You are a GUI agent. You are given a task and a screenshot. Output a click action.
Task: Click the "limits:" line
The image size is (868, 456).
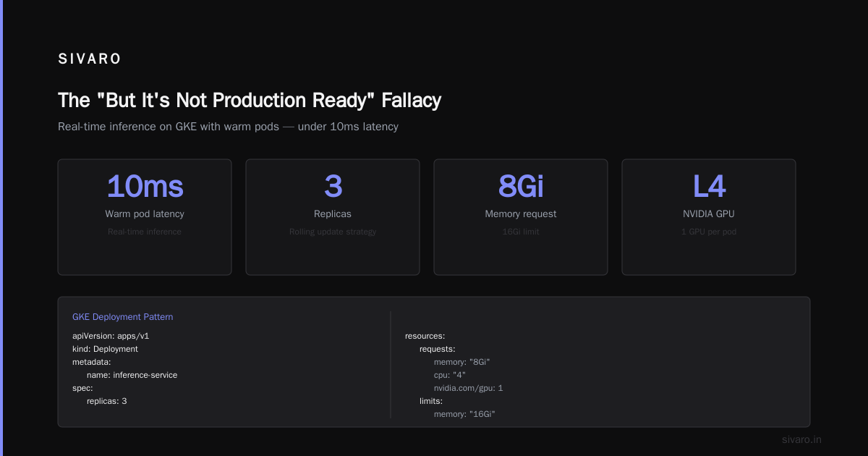[431, 401]
